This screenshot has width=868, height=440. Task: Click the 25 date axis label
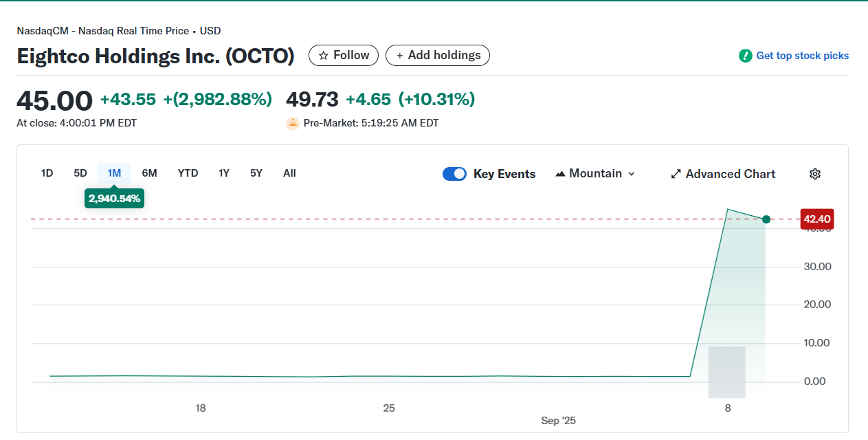click(389, 408)
